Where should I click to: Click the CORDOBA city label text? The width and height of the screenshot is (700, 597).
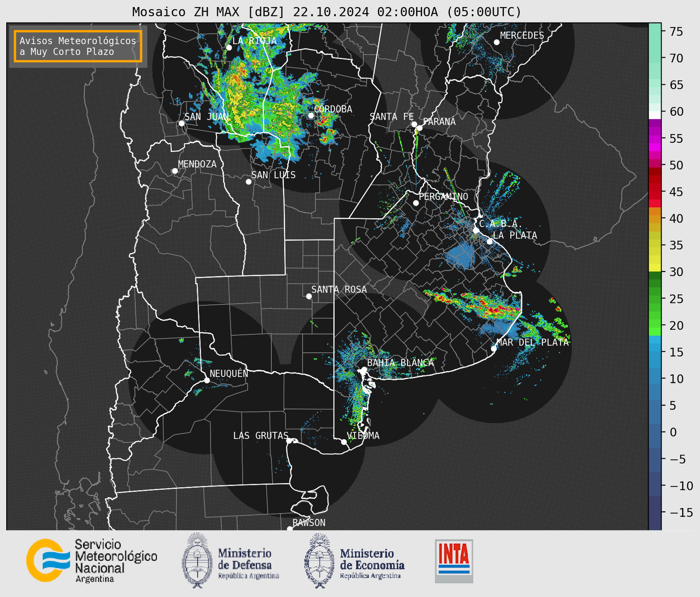coord(333,109)
